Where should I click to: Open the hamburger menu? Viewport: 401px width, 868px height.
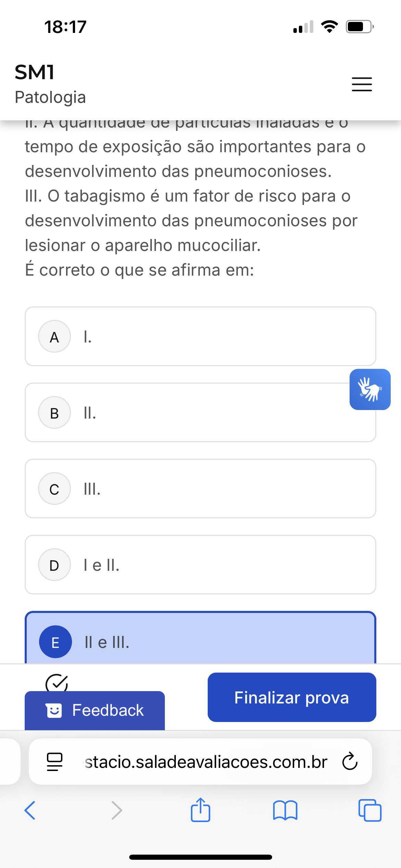tap(362, 84)
